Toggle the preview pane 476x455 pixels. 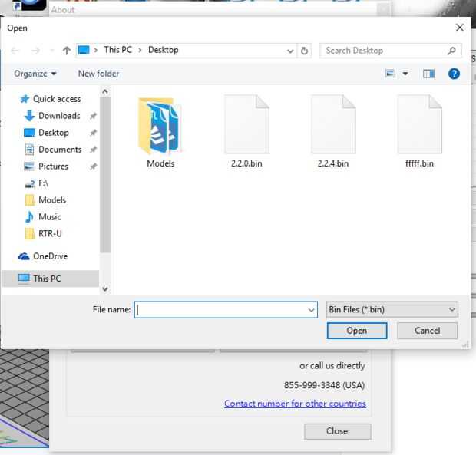coord(428,74)
